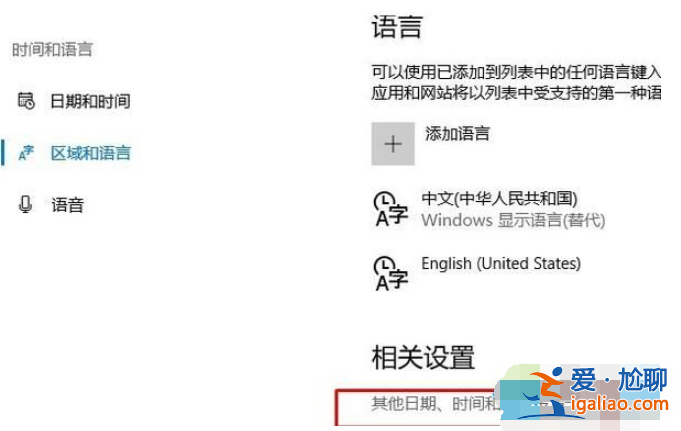Select the 中文(中华人民共和国) language entry
The width and height of the screenshot is (681, 431).
pos(499,199)
